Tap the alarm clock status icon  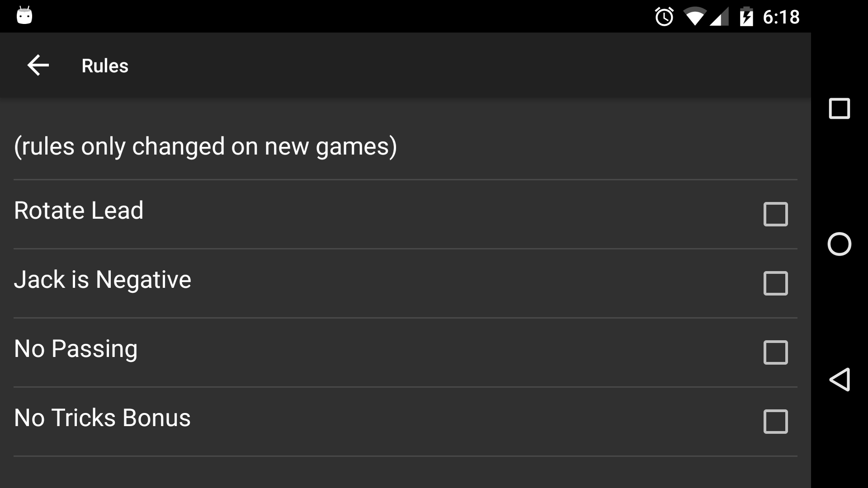(x=664, y=17)
